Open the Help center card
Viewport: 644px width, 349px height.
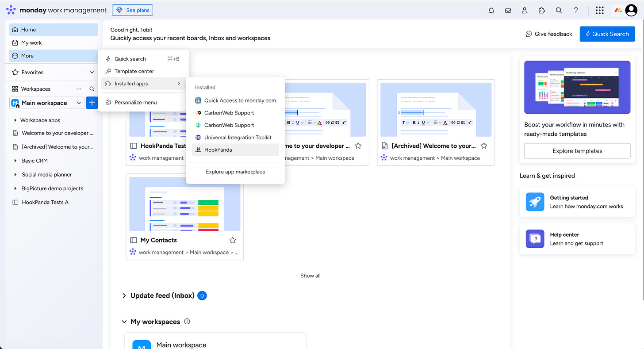577,239
